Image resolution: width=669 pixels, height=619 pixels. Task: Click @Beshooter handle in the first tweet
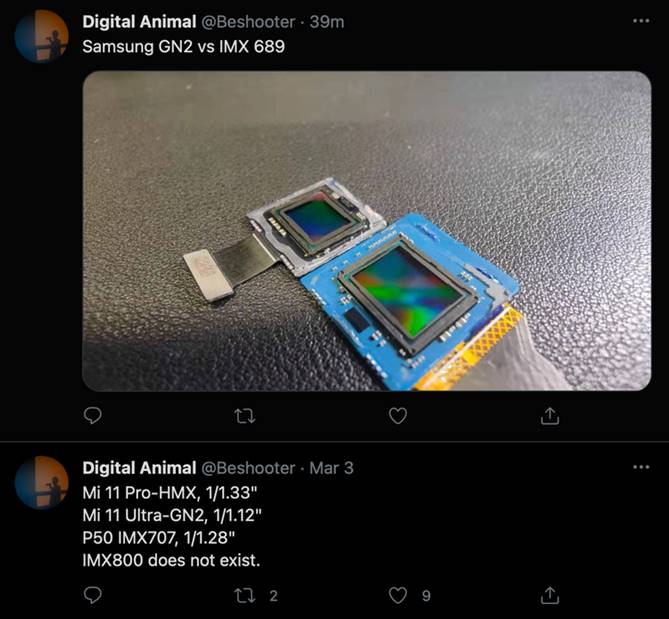[x=249, y=21]
